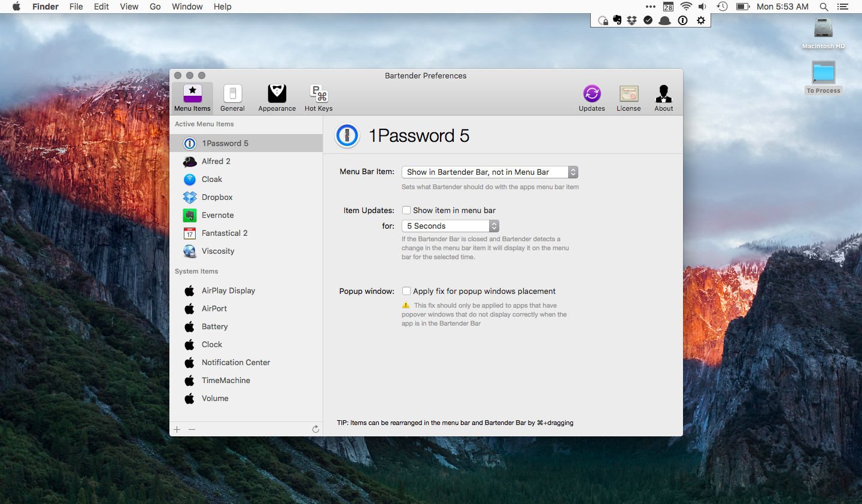The width and height of the screenshot is (862, 504).
Task: Click the Mon 5:53 AM clock
Action: tap(782, 7)
